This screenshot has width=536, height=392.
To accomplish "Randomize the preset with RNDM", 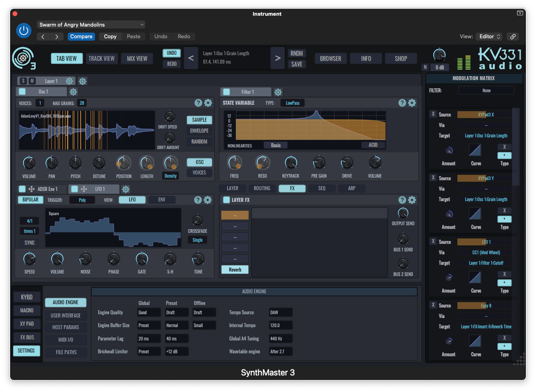I will tap(297, 53).
